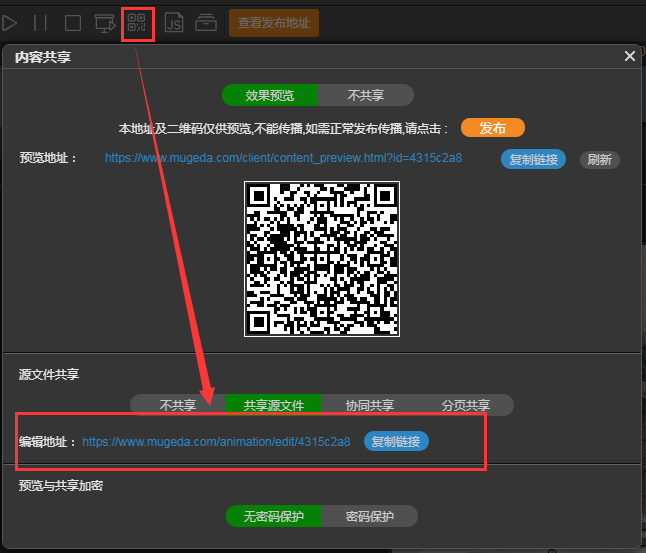The width and height of the screenshot is (646, 553).
Task: Click the Pause icon in toolbar
Action: pyautogui.click(x=40, y=23)
